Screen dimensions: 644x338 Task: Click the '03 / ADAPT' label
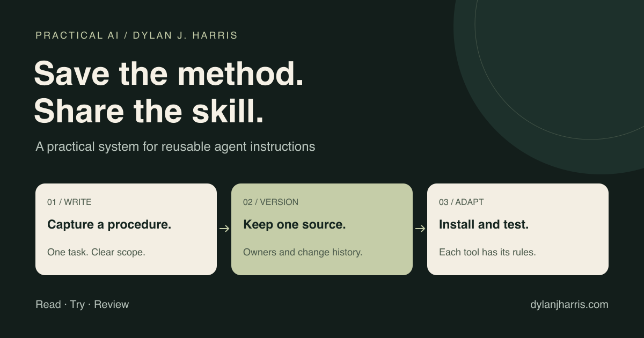(x=462, y=202)
